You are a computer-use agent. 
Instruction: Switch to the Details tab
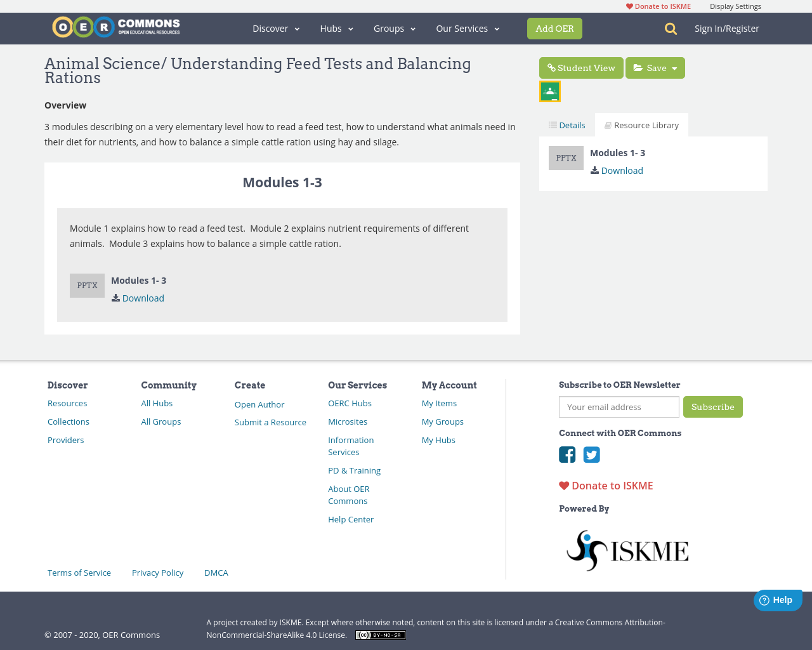[x=566, y=124]
